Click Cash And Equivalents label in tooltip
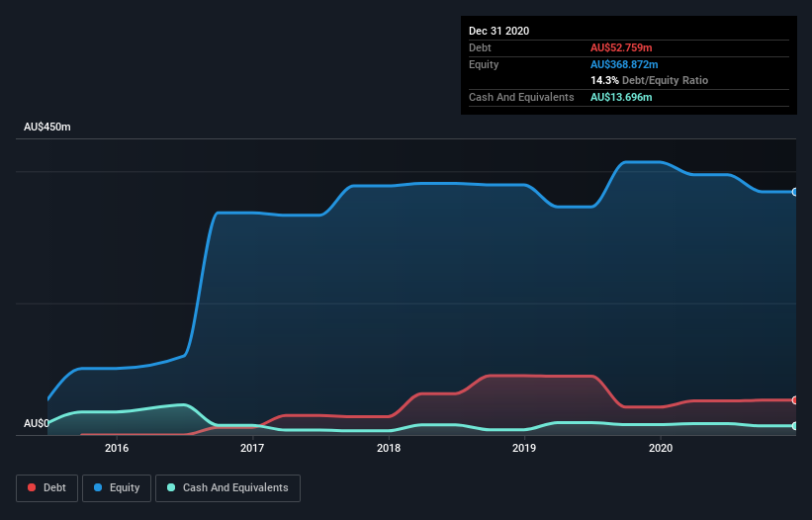The image size is (812, 520). click(x=521, y=97)
